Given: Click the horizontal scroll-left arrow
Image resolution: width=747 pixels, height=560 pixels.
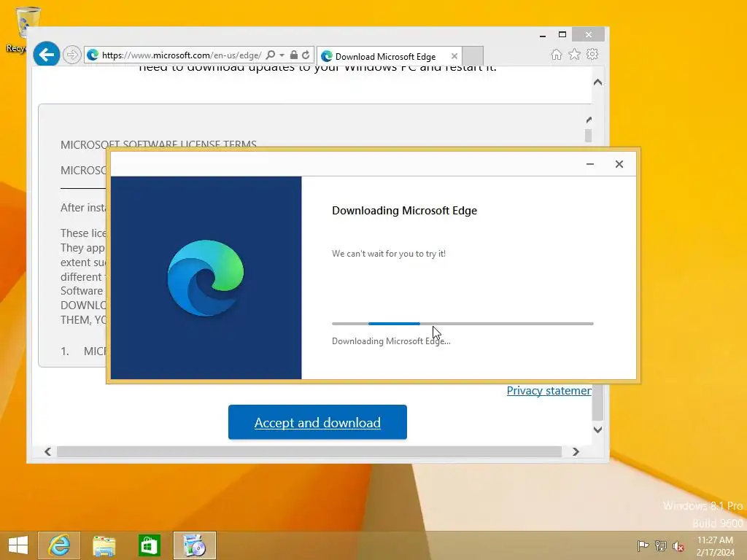Looking at the screenshot, I should (x=47, y=451).
